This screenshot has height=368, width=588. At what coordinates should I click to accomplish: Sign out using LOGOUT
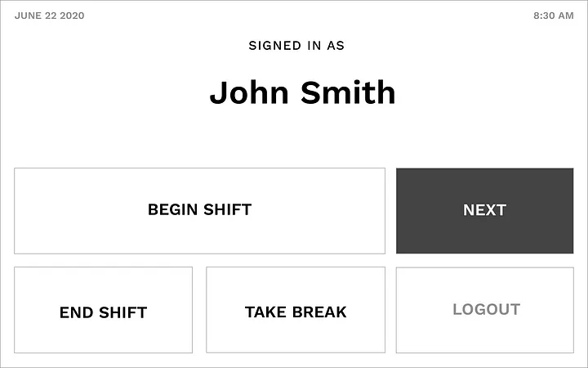click(486, 310)
